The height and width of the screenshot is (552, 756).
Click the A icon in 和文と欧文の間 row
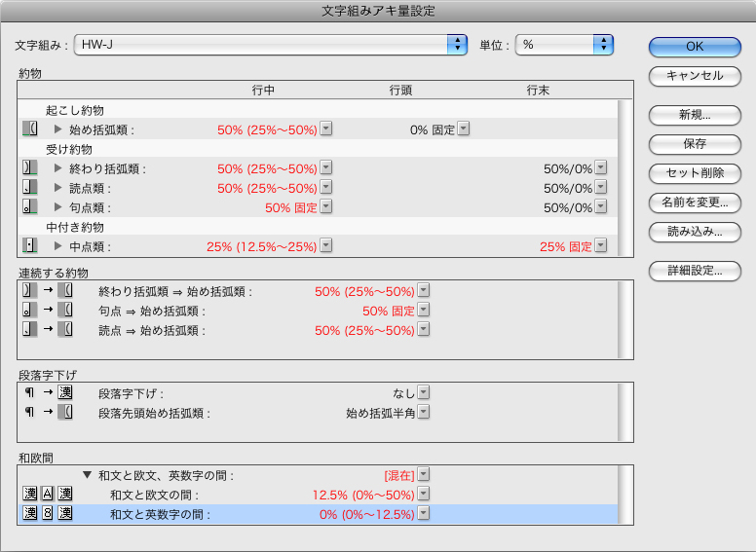(47, 494)
